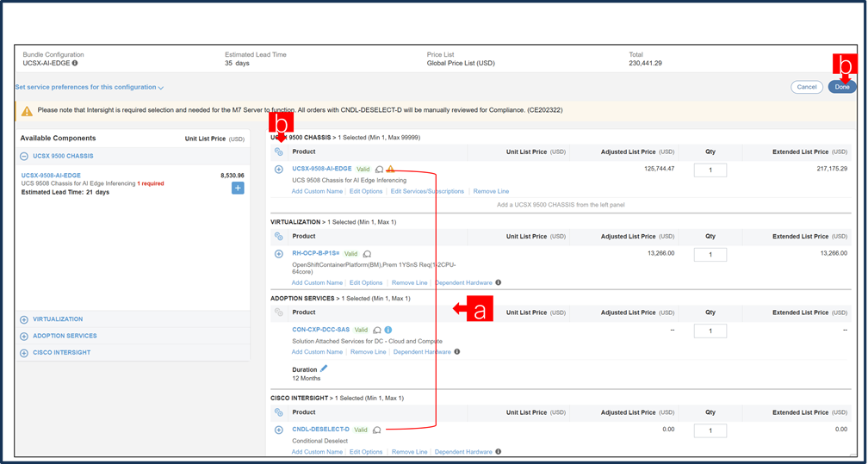Click the headset icon next to RH-OCP-B-P1S=
The width and height of the screenshot is (868, 464).
(x=367, y=254)
